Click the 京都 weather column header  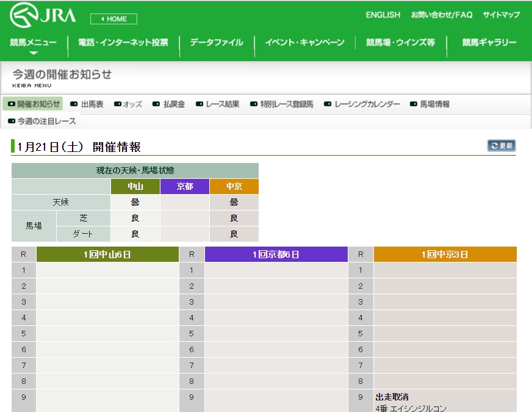pyautogui.click(x=185, y=186)
